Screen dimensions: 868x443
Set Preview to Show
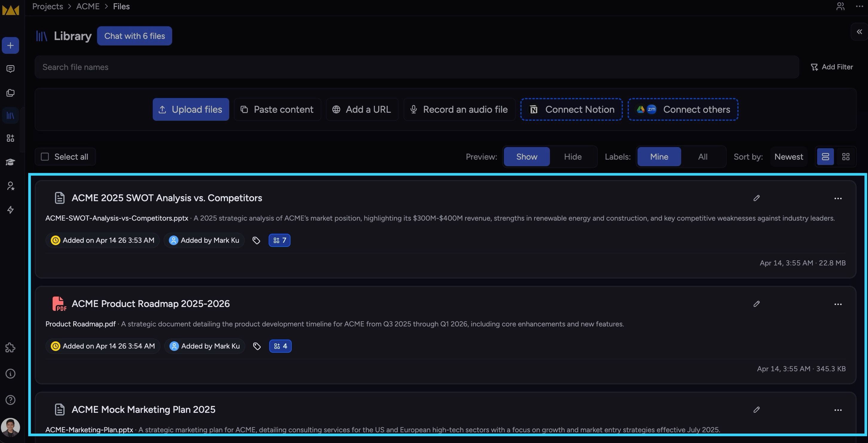coord(527,157)
